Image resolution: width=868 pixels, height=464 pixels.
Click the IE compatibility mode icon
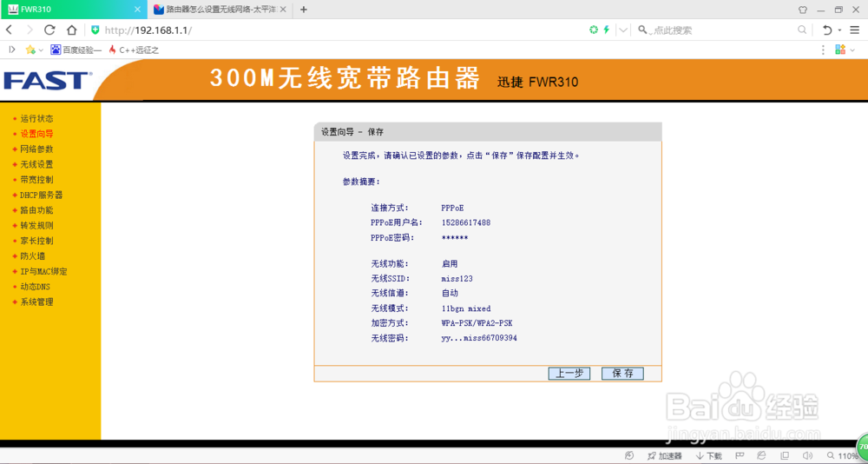(762, 455)
